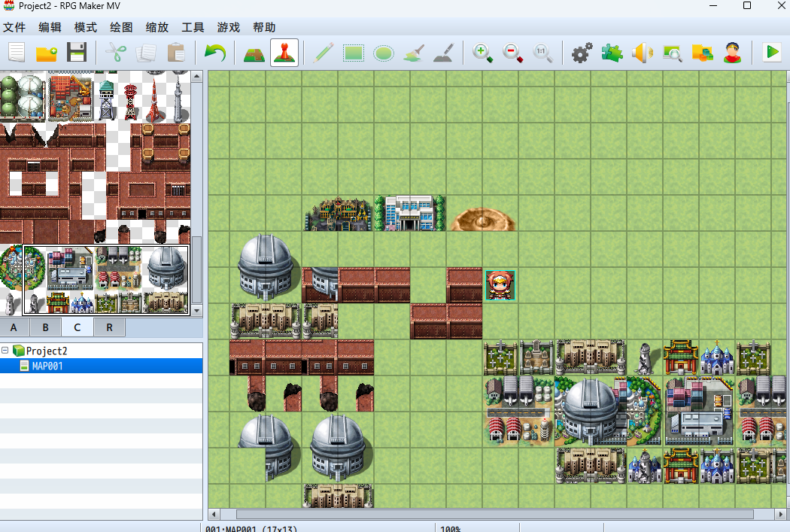
Task: Open the Sound Test speaker icon
Action: pos(642,53)
